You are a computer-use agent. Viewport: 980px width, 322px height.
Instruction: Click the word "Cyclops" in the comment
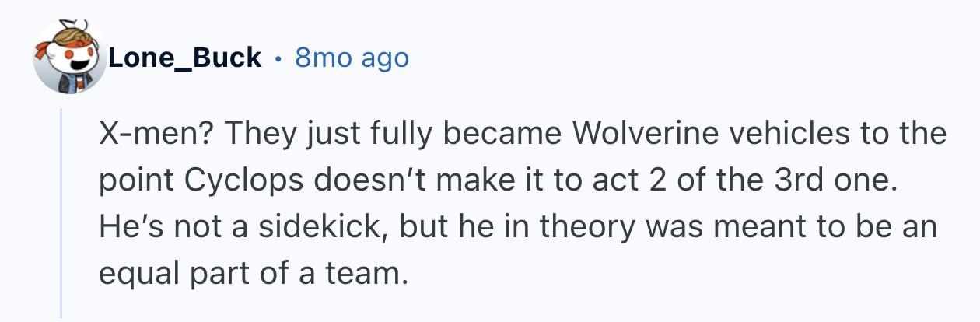coord(236,180)
